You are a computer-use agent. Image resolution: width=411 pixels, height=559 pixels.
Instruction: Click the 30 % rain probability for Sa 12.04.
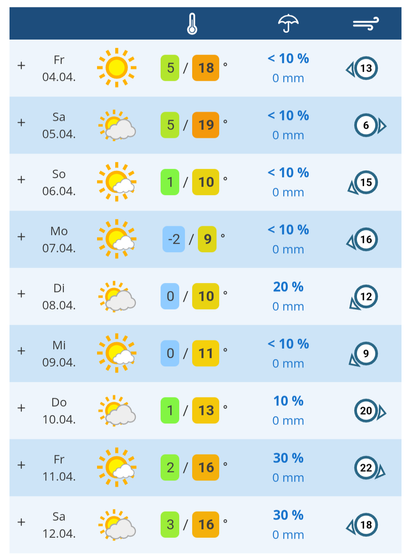[288, 516]
